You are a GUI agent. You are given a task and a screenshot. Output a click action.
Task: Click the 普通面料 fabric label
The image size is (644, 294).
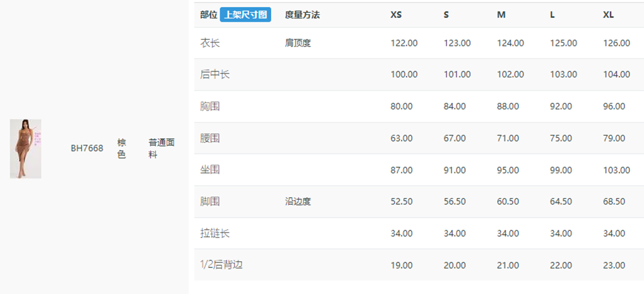click(162, 149)
